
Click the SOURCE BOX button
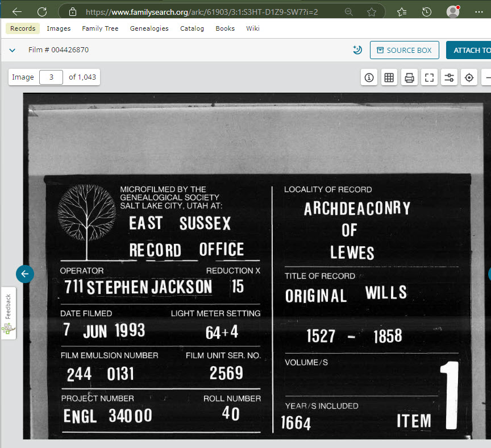[405, 50]
